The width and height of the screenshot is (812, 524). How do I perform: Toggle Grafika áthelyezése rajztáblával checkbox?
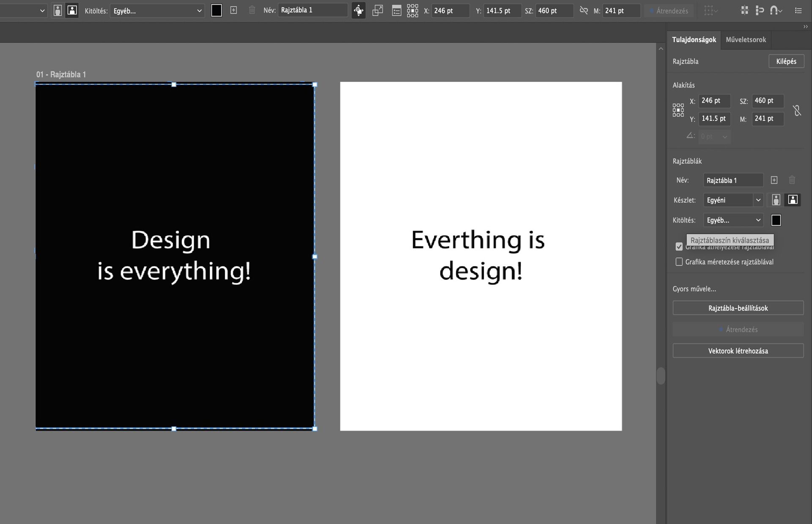coord(679,246)
